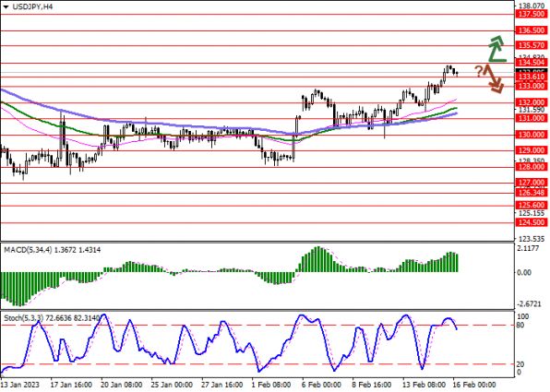
Task: Click the MACD(5,34,4) indicator label
Action: tap(28, 250)
